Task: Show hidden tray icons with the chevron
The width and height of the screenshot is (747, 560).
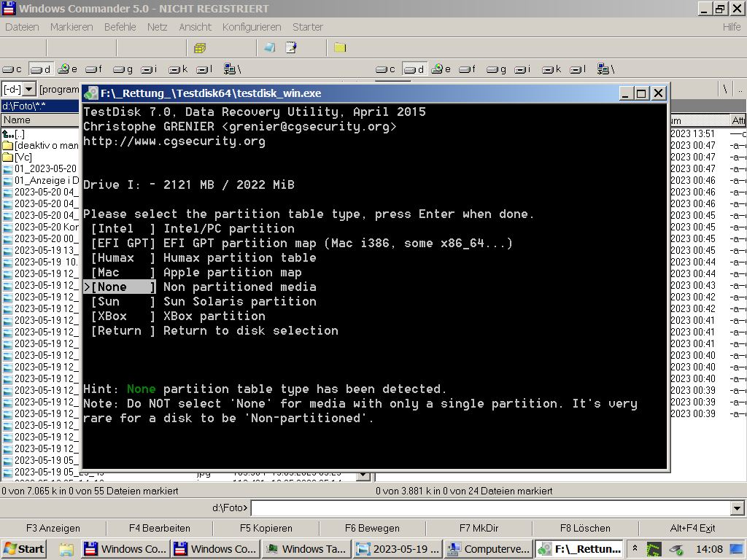Action: [635, 548]
